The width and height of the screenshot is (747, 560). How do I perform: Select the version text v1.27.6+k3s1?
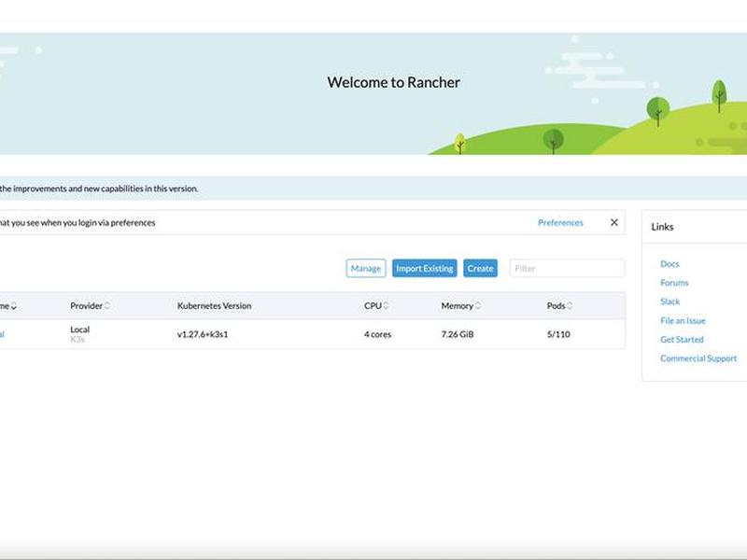click(203, 334)
